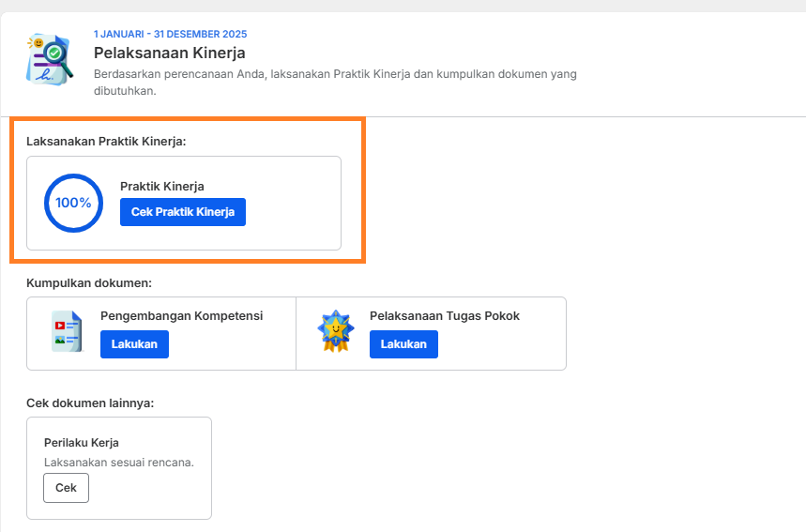806x532 pixels.
Task: Click Lakukan under Pengembangan Kompetensi
Action: (135, 343)
